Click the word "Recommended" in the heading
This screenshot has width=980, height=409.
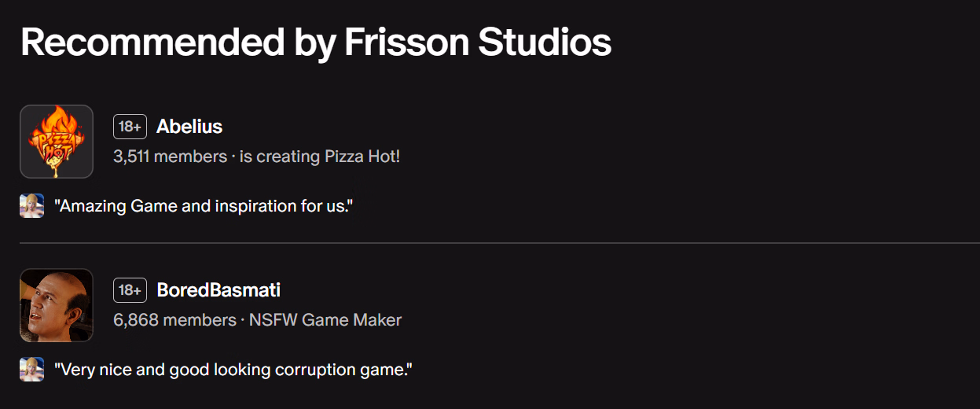pos(152,42)
